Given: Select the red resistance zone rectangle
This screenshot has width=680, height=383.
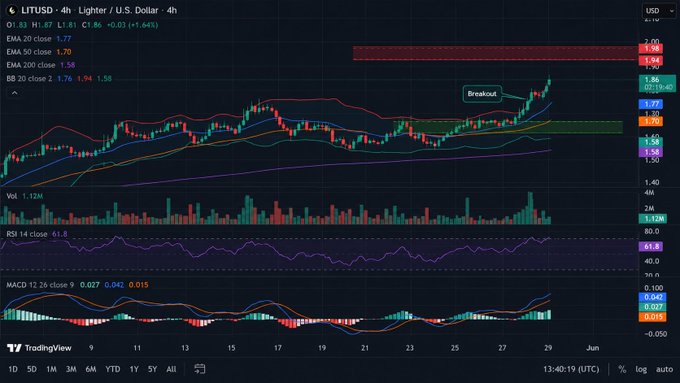Looking at the screenshot, I should [x=495, y=53].
